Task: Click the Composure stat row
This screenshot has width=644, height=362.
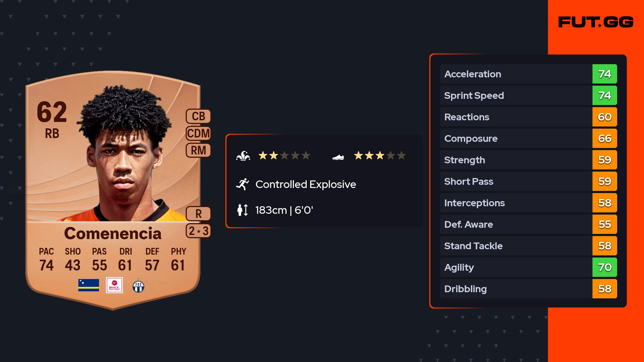Action: pos(529,138)
